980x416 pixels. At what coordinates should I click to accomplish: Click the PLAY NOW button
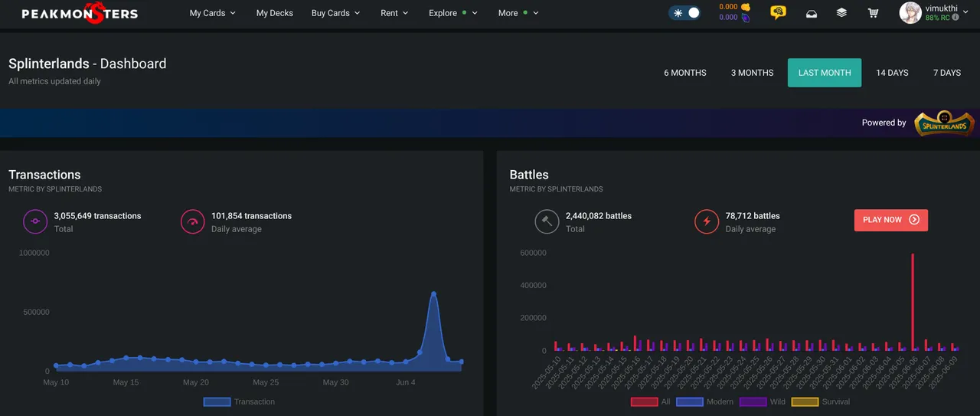click(891, 220)
